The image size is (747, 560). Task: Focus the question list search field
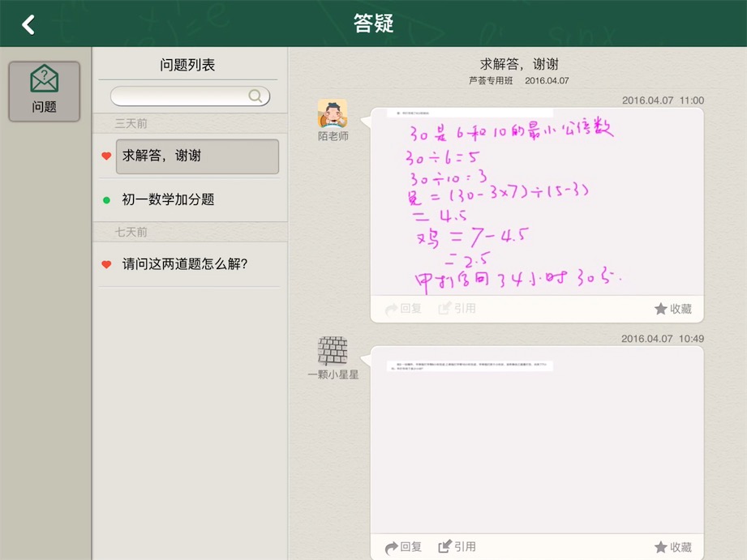[x=178, y=96]
